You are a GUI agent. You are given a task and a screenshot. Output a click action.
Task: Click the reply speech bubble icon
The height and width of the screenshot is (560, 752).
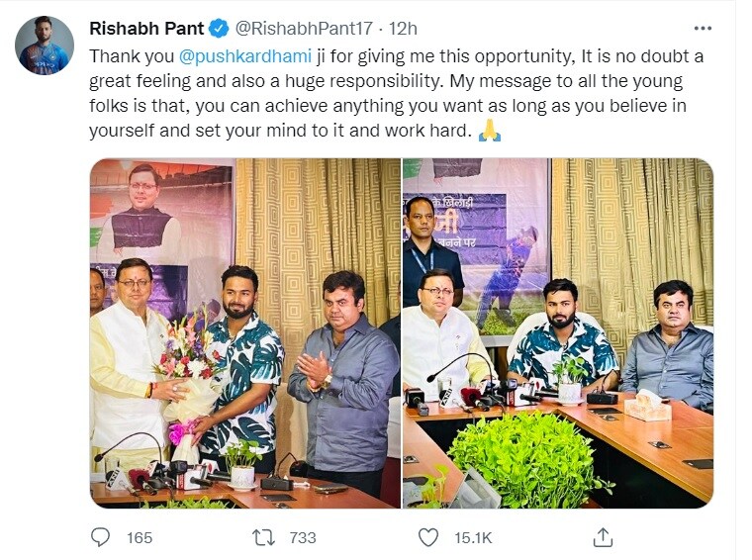click(x=100, y=537)
